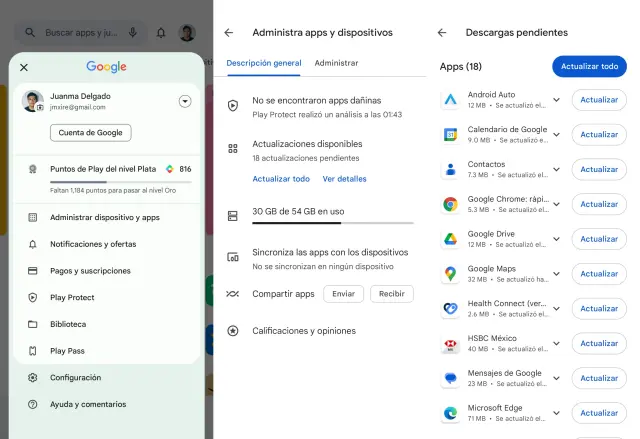The width and height of the screenshot is (640, 439).
Task: Expand Contactos update details chevron
Action: pyautogui.click(x=556, y=169)
